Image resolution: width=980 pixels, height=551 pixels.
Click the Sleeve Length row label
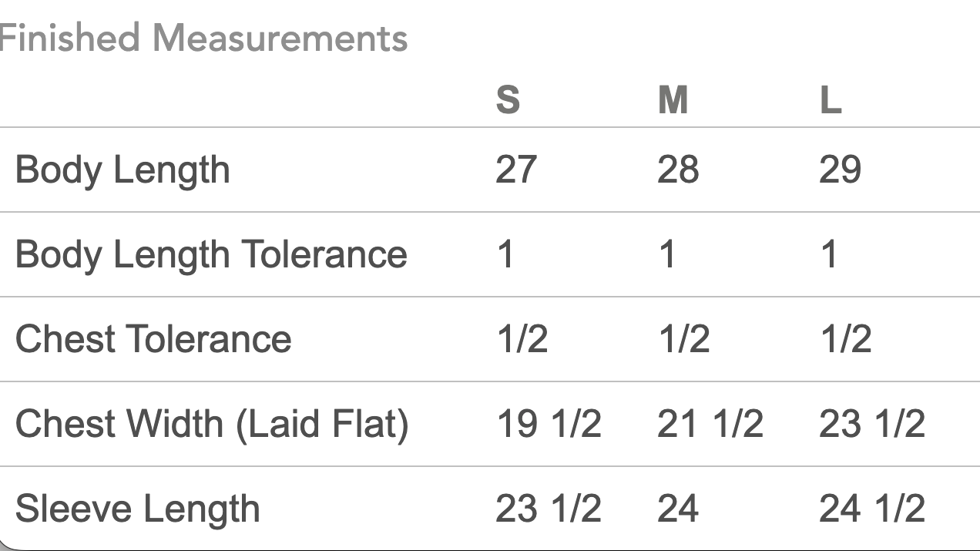[138, 509]
